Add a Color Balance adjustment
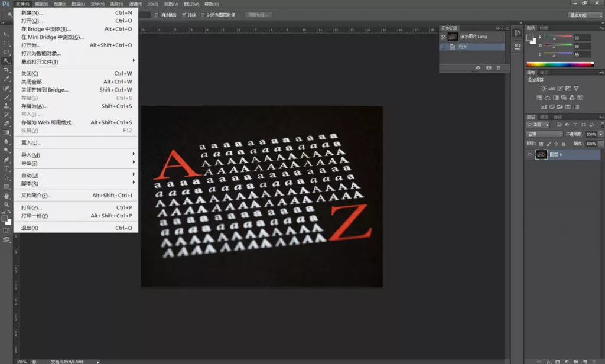This screenshot has width=605, height=364. [x=548, y=97]
